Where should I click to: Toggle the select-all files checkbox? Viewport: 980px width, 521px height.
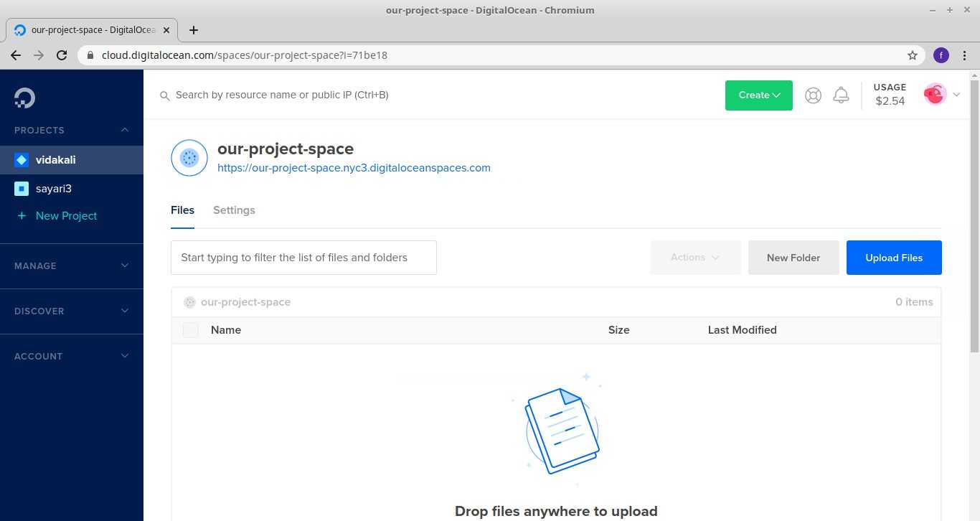(190, 330)
